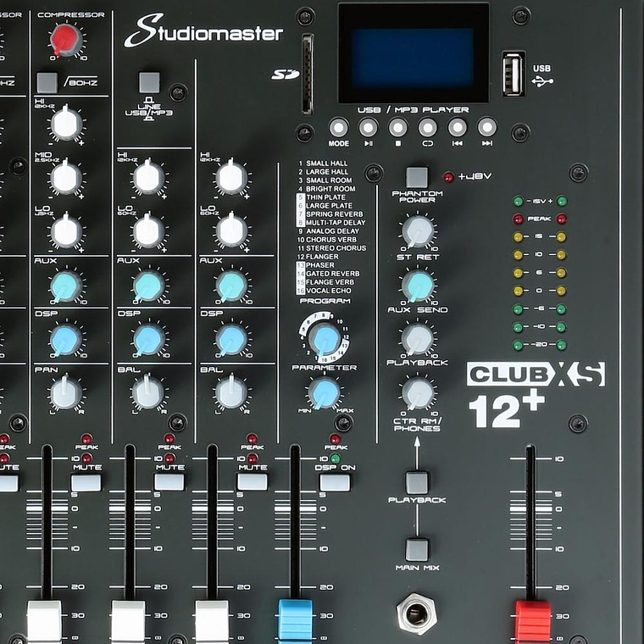Turn the LO knob on the PAN channel

[66, 232]
